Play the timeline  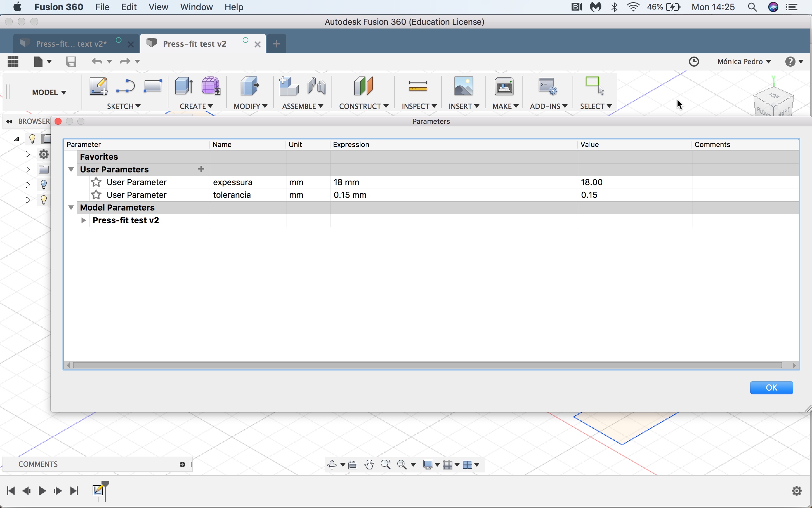pos(42,491)
